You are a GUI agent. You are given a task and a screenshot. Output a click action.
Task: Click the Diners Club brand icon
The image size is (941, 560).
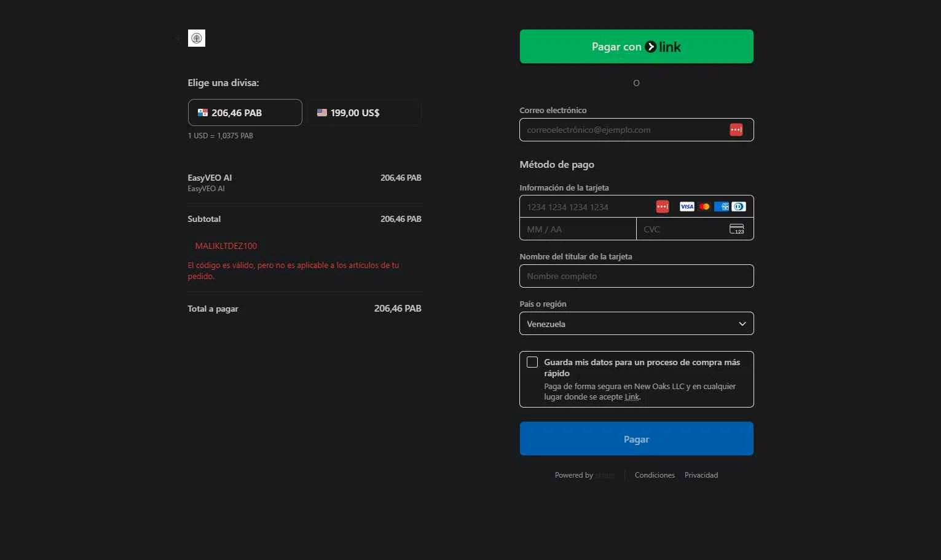pyautogui.click(x=739, y=207)
